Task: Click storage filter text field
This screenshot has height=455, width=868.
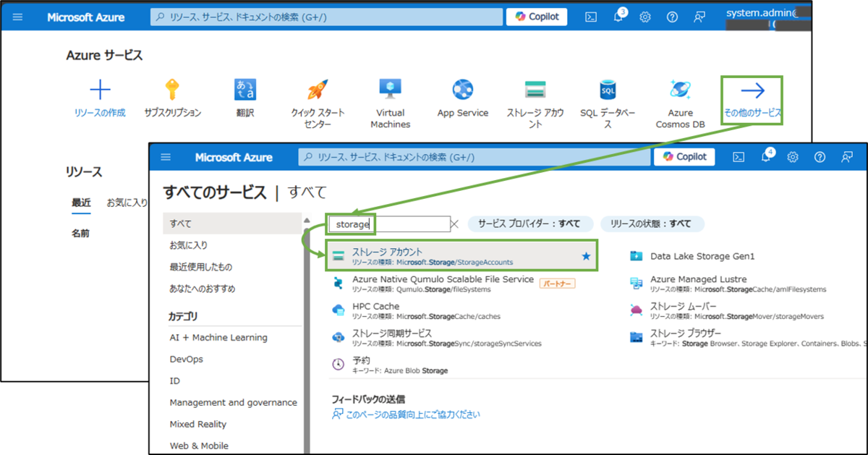Action: tap(389, 224)
